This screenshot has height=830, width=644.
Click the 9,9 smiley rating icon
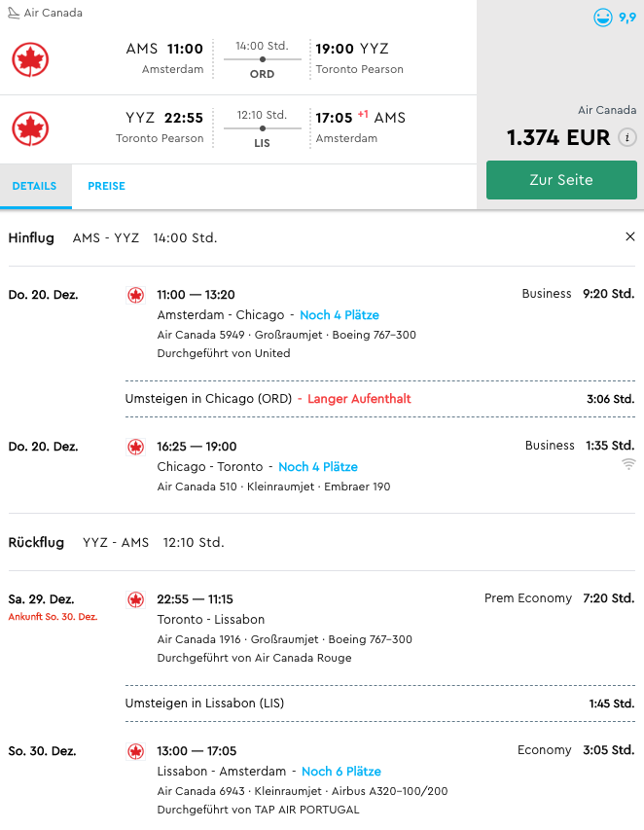coord(603,18)
